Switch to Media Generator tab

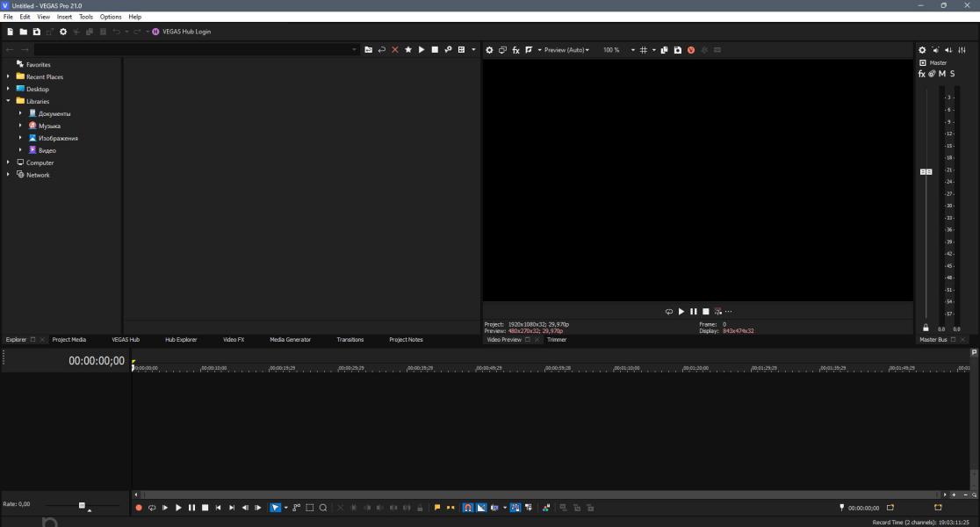pos(290,339)
